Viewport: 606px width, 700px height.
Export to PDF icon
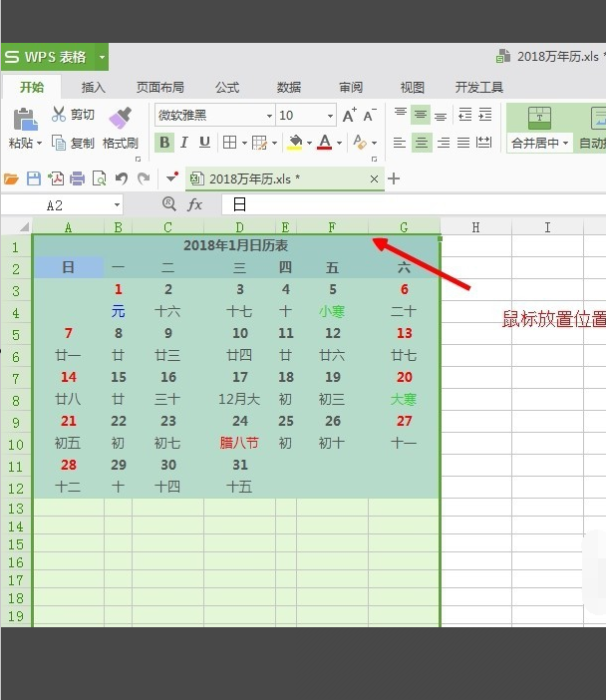click(56, 179)
